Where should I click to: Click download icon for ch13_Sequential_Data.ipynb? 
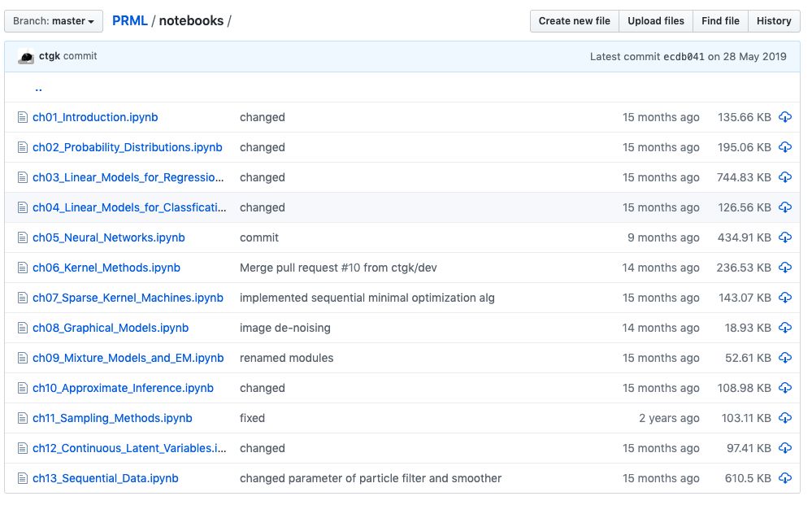pyautogui.click(x=784, y=478)
